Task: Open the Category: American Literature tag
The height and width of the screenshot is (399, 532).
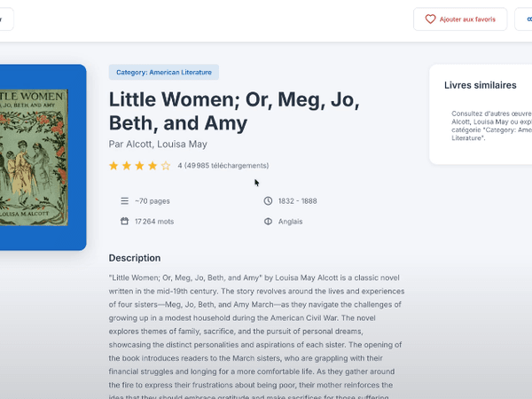Action: coord(163,73)
